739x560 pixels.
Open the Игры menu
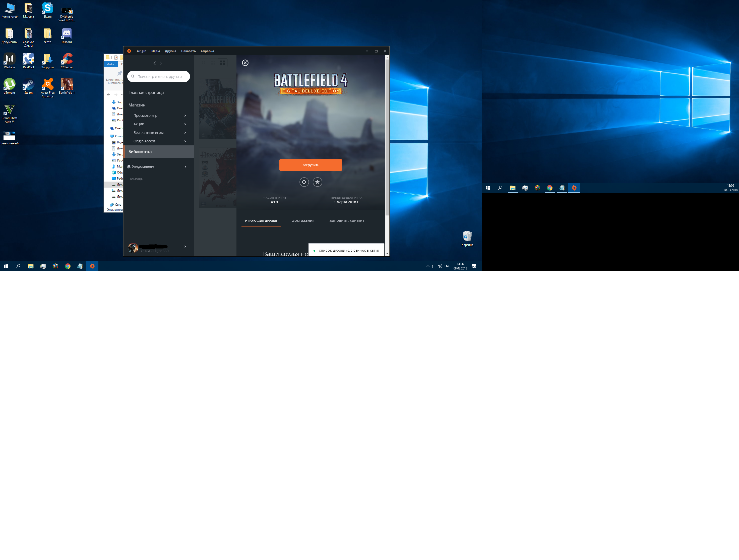click(155, 51)
